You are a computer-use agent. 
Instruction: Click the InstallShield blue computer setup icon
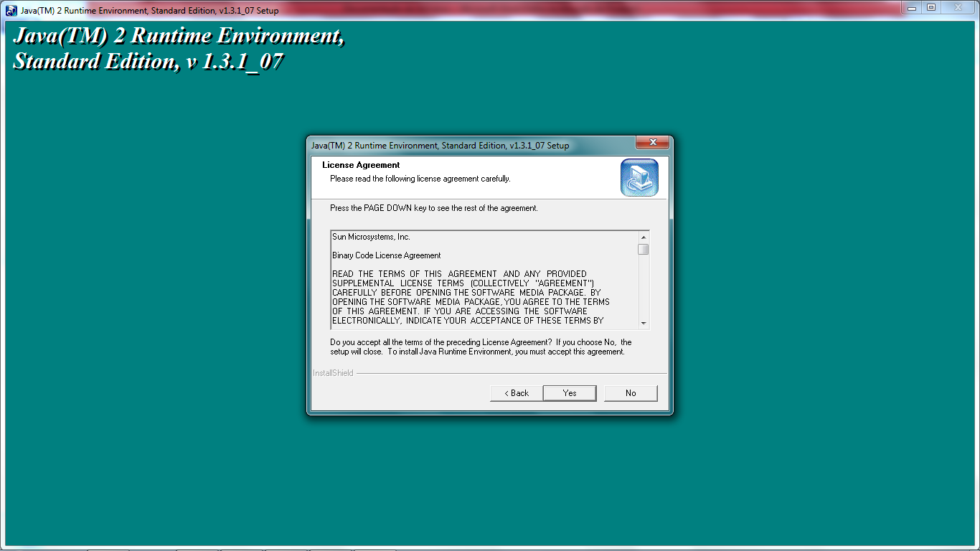click(639, 177)
